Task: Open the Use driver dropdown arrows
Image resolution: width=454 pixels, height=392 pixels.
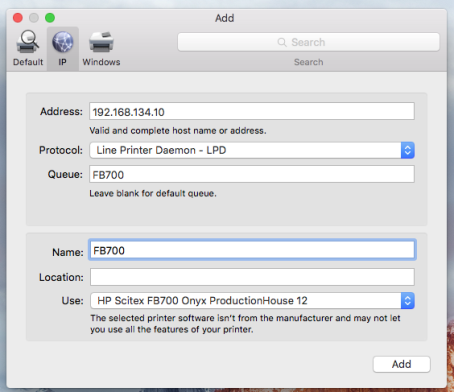Action: tap(408, 301)
